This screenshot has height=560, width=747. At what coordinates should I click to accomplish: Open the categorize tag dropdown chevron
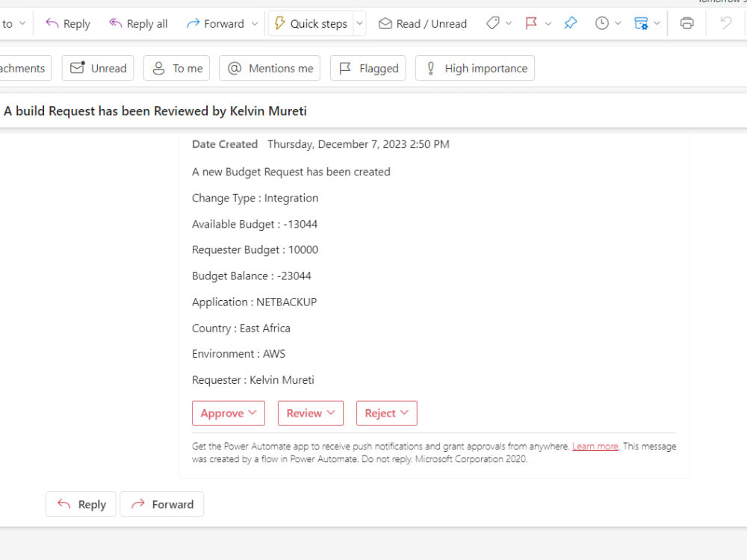(508, 23)
